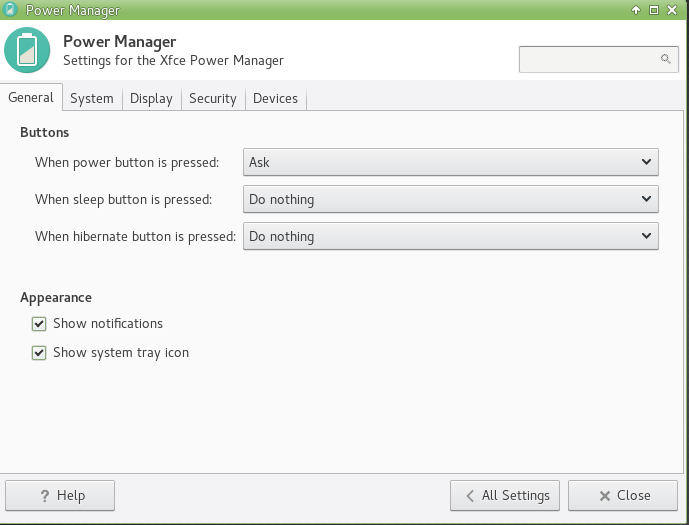Click the title bar app icon
Image resolution: width=689 pixels, height=525 pixels.
click(x=10, y=11)
